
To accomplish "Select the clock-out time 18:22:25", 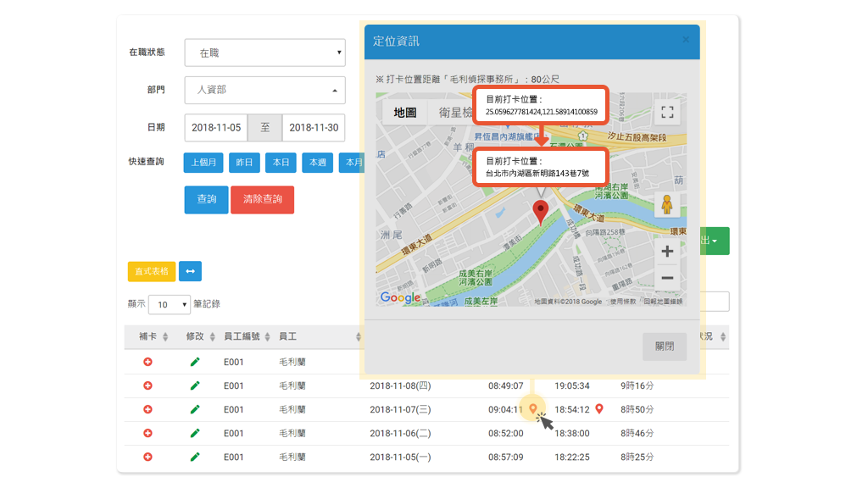I will click(x=572, y=457).
